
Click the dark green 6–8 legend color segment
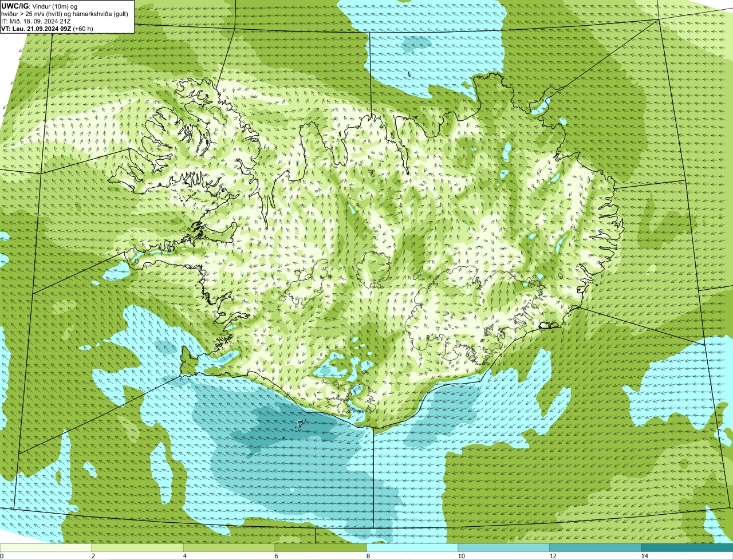tap(321, 547)
